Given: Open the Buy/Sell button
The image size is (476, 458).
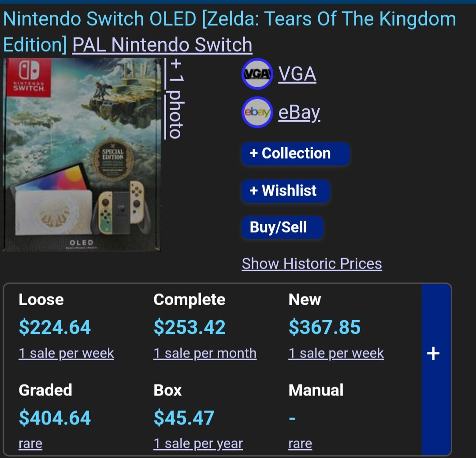Looking at the screenshot, I should tap(283, 227).
